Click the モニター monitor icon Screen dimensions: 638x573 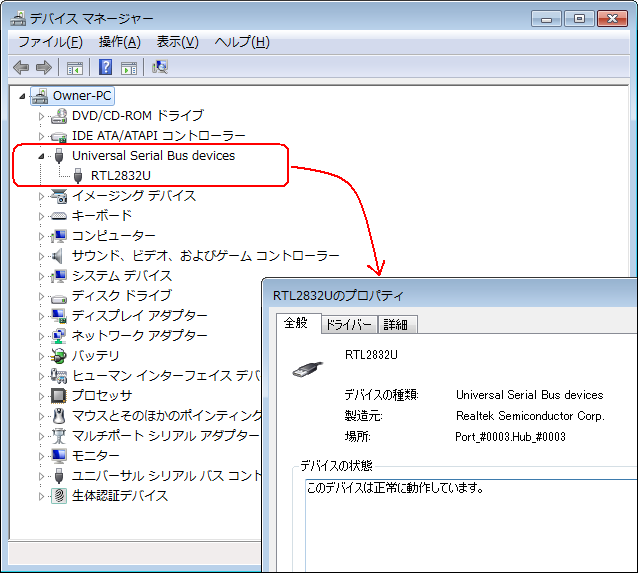point(59,455)
